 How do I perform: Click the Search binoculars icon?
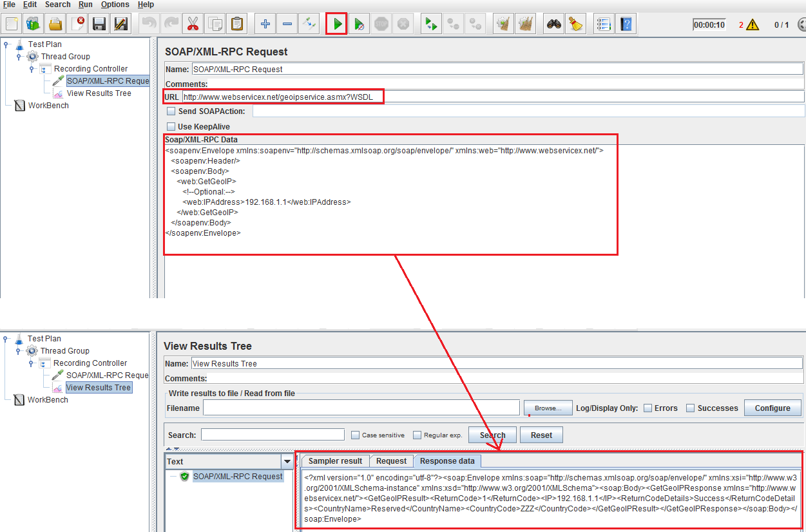pyautogui.click(x=553, y=24)
